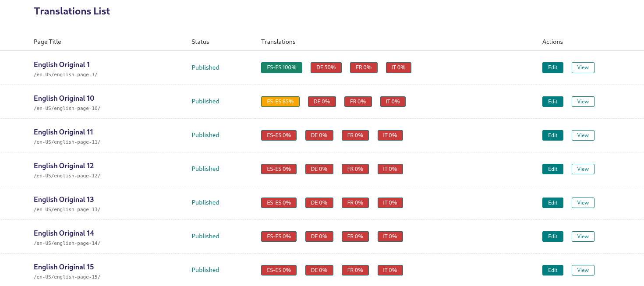Select the DE 50% badge on English Original 1
Image resolution: width=644 pixels, height=286 pixels.
(326, 67)
